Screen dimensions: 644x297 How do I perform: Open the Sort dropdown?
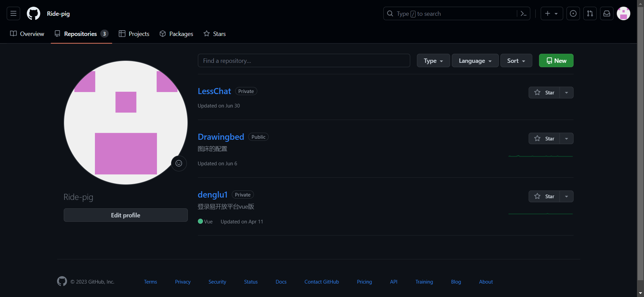point(516,60)
